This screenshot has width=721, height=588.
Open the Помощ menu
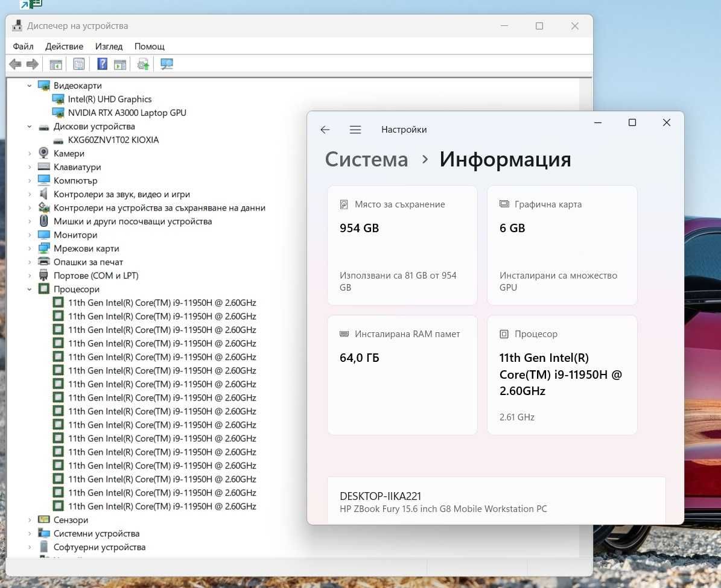tap(150, 46)
